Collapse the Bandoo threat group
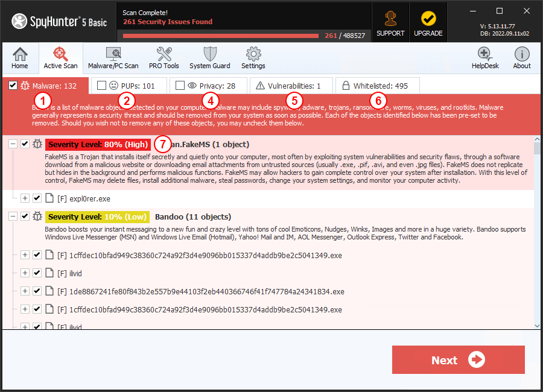Image resolution: width=543 pixels, height=392 pixels. click(x=13, y=216)
